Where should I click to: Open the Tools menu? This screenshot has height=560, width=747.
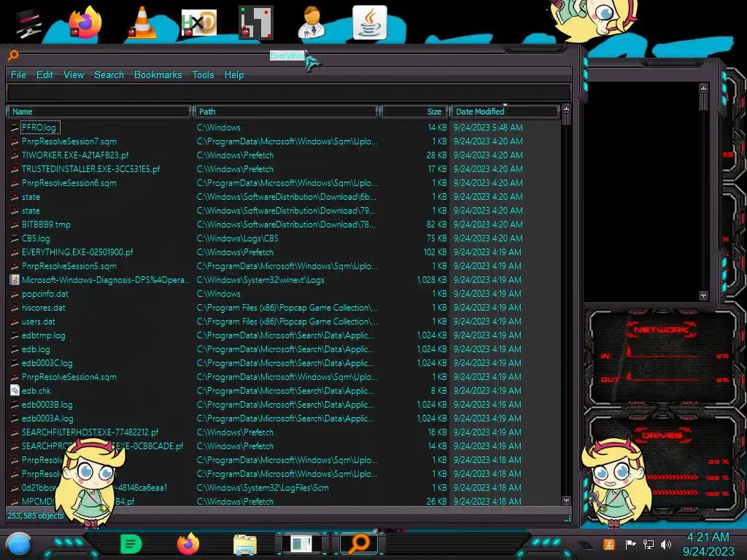click(x=203, y=75)
